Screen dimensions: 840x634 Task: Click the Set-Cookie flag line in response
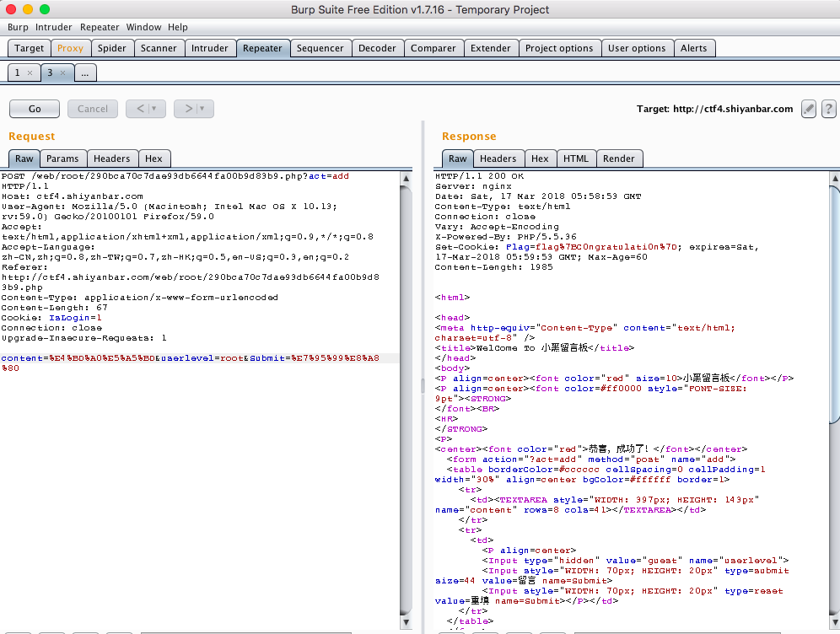597,247
